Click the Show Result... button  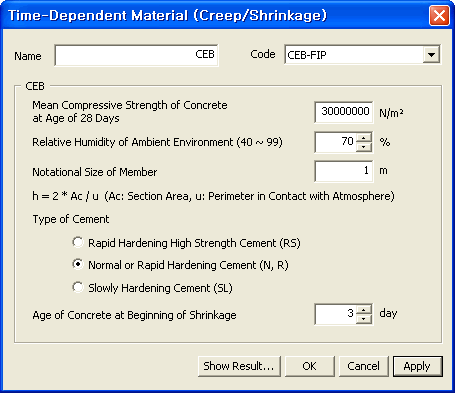239,366
